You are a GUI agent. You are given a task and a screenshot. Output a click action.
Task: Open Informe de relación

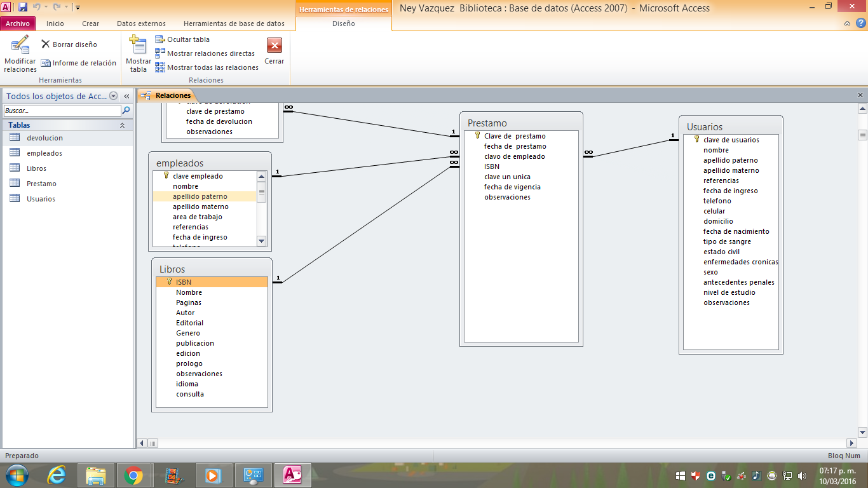pyautogui.click(x=79, y=63)
